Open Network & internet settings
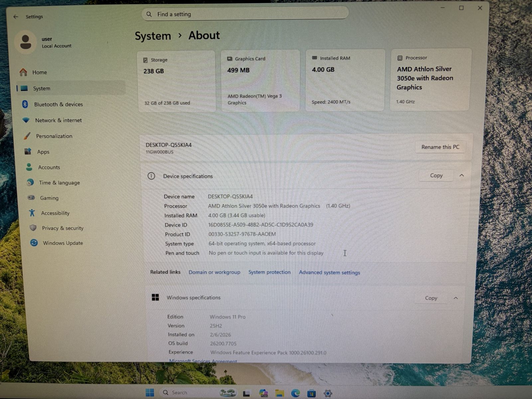Viewport: 532px width, 399px height. 58,120
